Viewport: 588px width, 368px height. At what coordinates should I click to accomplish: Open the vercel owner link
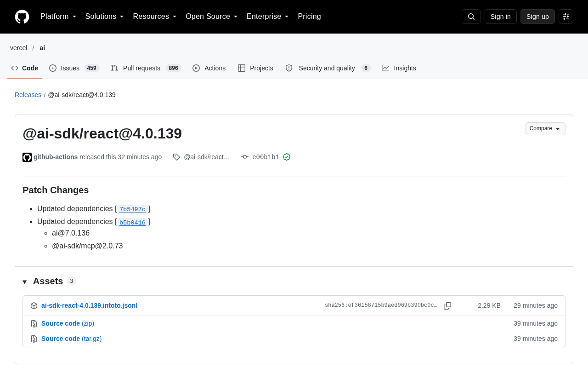click(19, 48)
